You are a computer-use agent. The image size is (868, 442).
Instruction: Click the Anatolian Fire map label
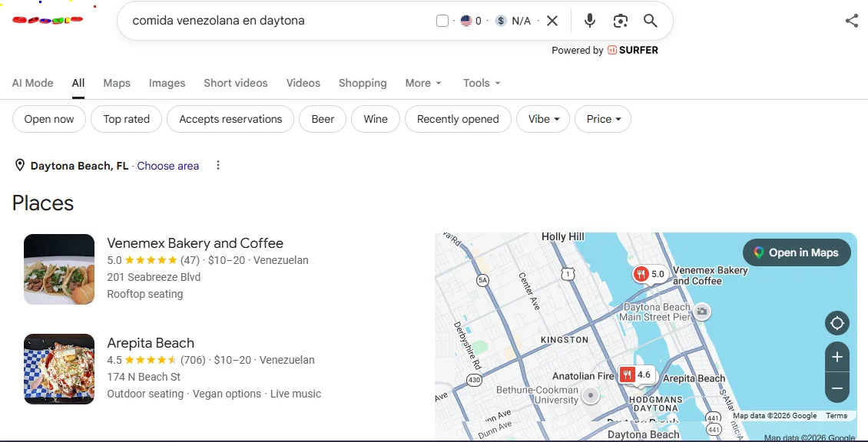pyautogui.click(x=584, y=376)
